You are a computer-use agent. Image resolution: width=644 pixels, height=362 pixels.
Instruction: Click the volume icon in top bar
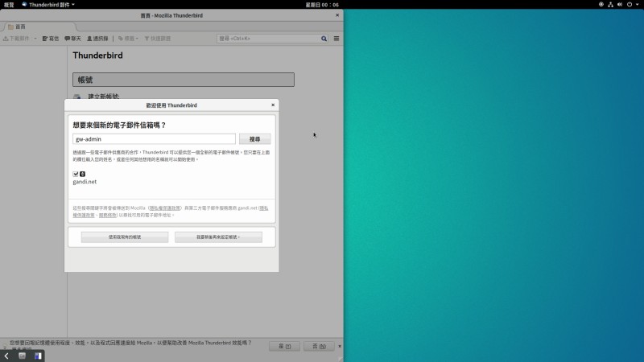(x=620, y=5)
